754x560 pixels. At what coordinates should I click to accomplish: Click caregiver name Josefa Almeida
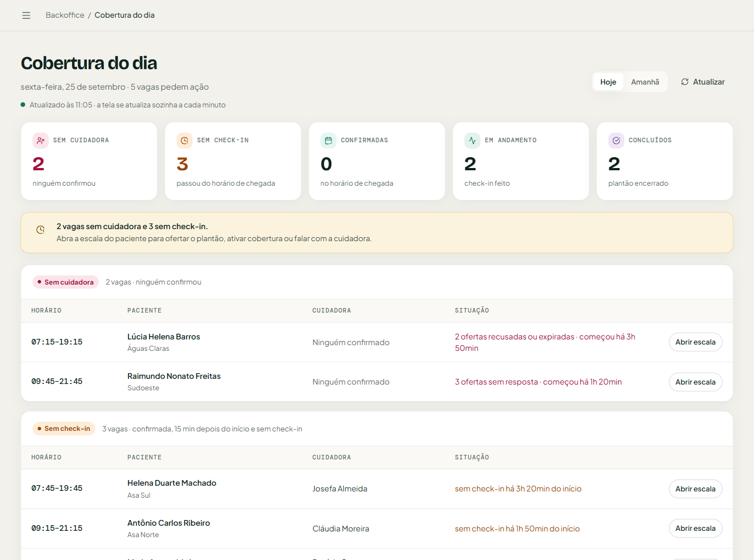[340, 489]
